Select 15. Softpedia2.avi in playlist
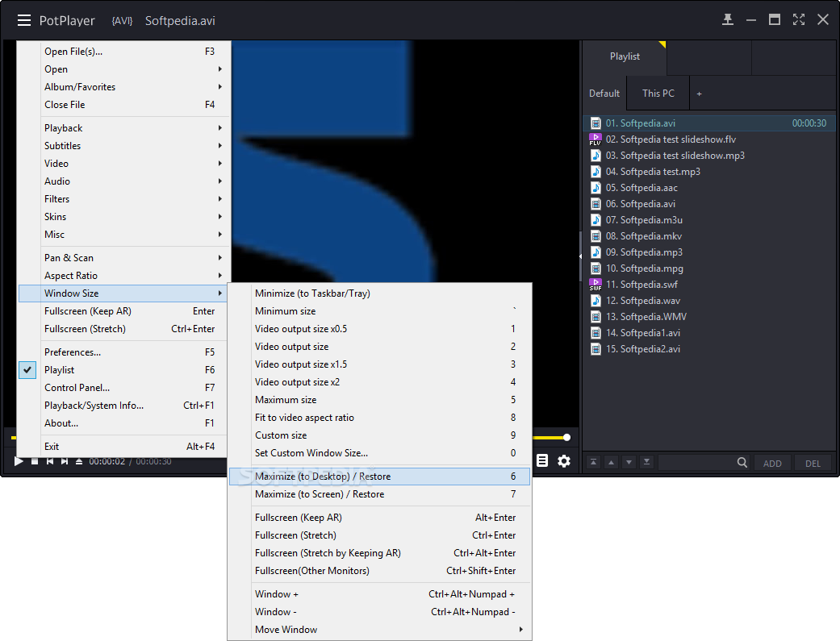 pyautogui.click(x=709, y=348)
